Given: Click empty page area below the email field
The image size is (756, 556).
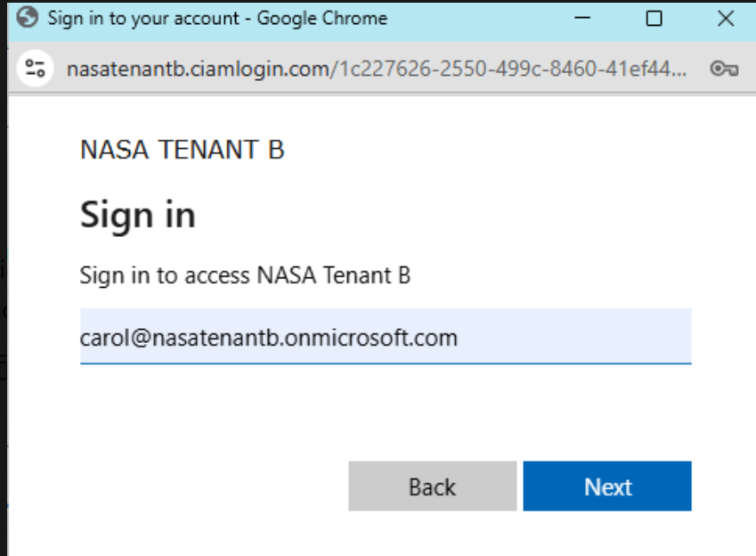Looking at the screenshot, I should tap(386, 410).
